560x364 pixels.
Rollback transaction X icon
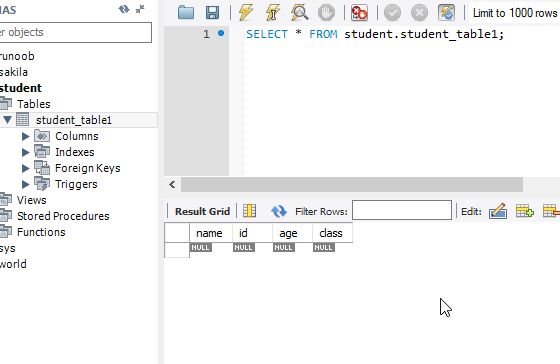(419, 13)
